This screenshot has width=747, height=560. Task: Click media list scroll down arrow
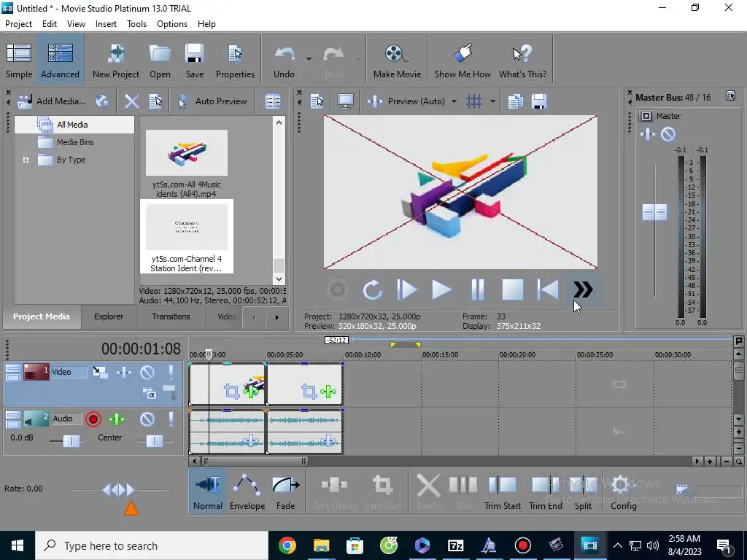coord(279,279)
